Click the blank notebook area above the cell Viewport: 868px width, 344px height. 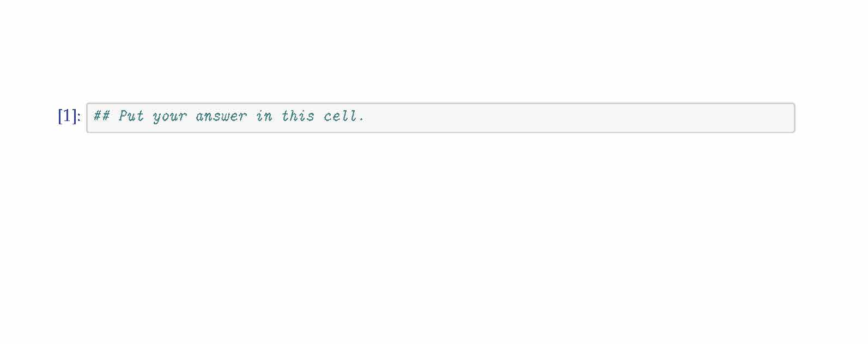tap(436, 49)
